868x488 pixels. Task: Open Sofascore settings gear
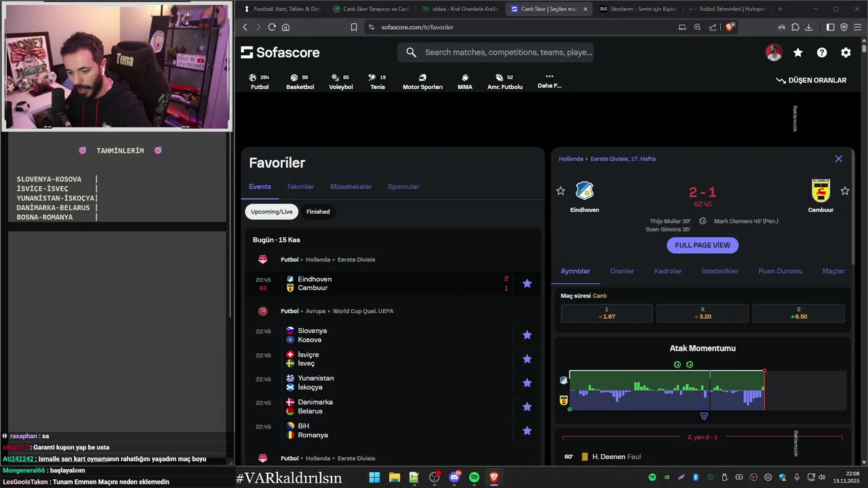click(x=846, y=52)
